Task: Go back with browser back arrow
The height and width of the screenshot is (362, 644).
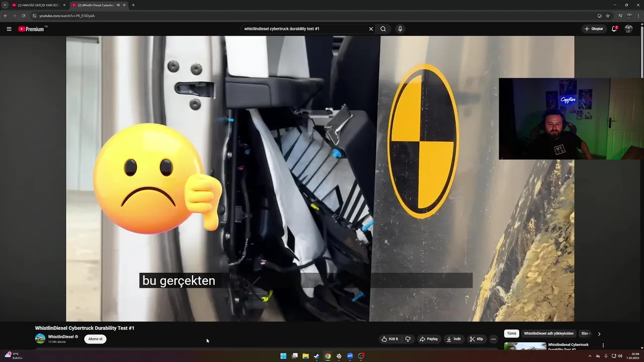Action: pos(6,16)
